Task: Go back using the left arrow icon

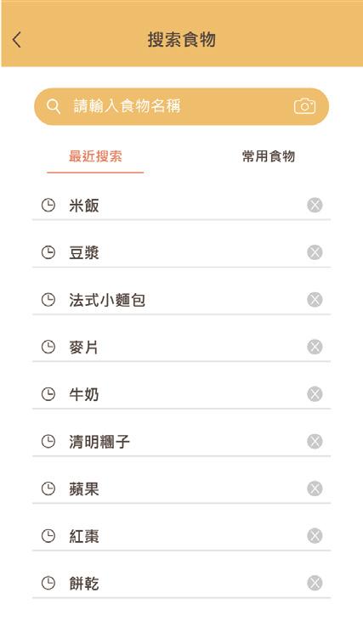Action: coord(16,40)
